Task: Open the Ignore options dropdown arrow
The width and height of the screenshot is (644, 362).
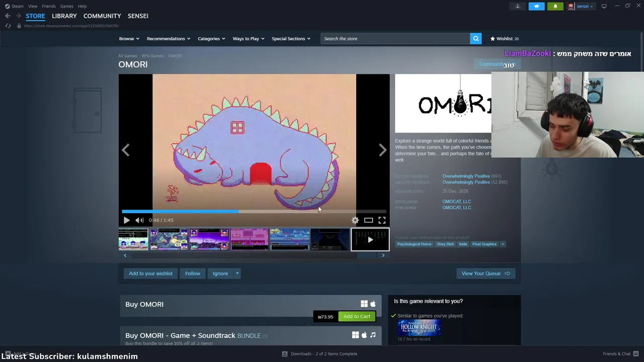Action: pos(237,274)
